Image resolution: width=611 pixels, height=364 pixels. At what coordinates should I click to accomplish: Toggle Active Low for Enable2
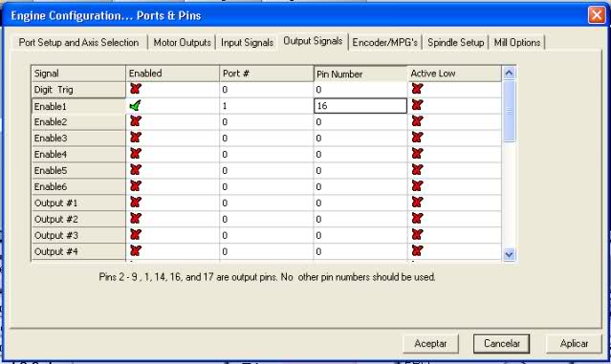coord(417,121)
